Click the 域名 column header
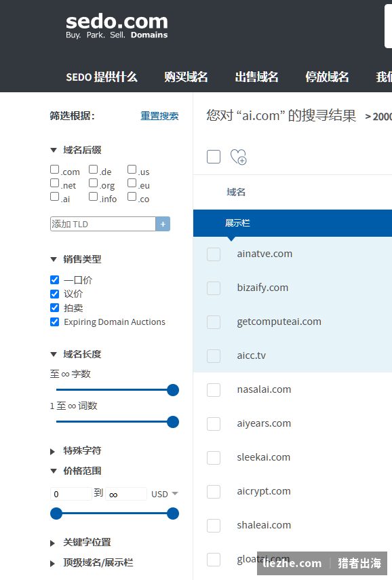 point(236,192)
